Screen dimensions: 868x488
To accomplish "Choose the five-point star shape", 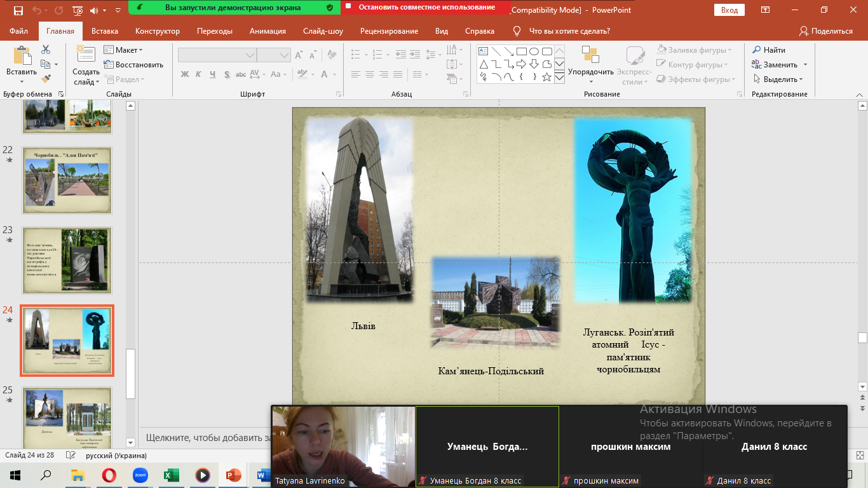I will pyautogui.click(x=546, y=77).
